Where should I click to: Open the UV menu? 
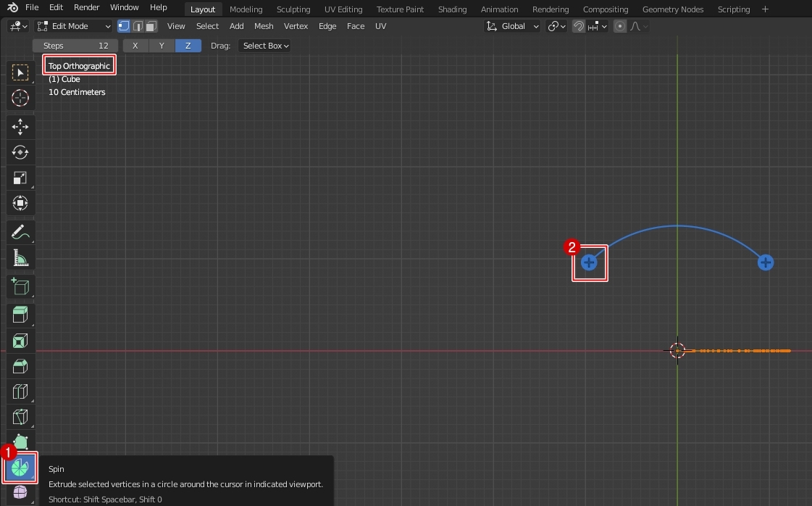coord(380,26)
